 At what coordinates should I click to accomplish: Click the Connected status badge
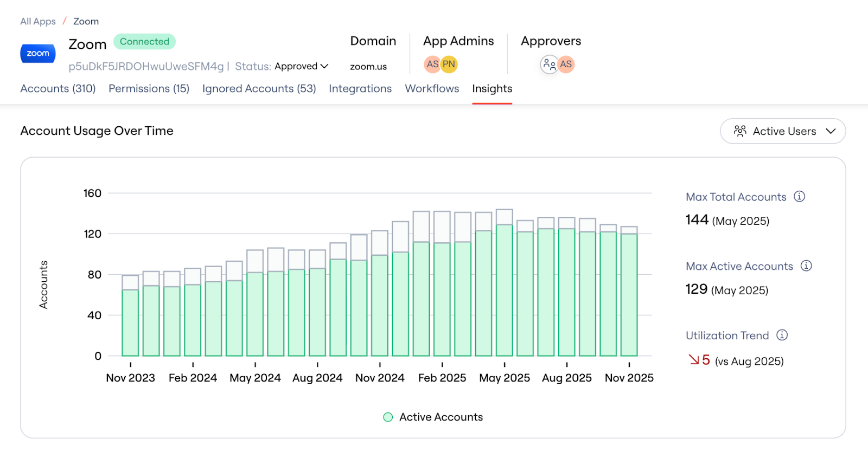[144, 42]
